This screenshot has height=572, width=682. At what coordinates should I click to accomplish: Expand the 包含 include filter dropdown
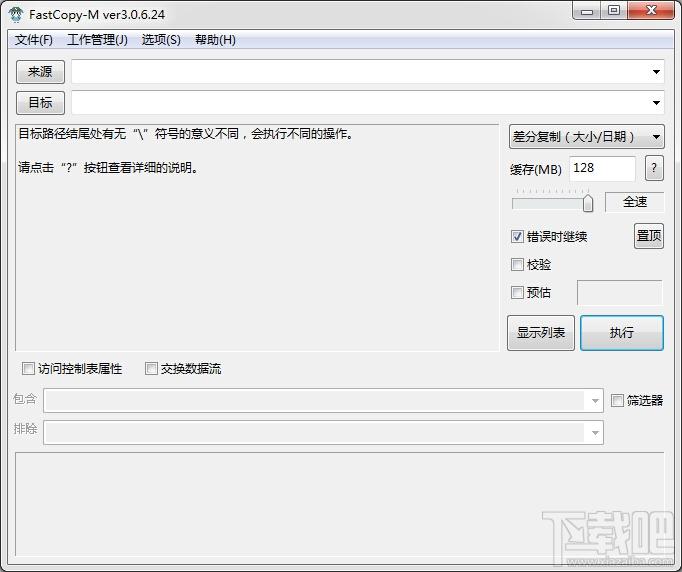coord(595,401)
